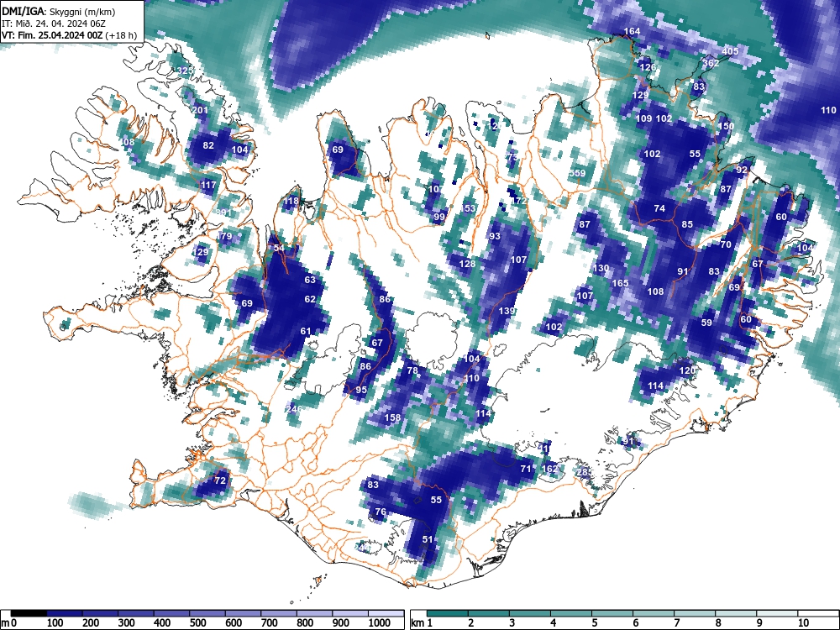
Task: Click the map value 150
Action: [x=726, y=126]
